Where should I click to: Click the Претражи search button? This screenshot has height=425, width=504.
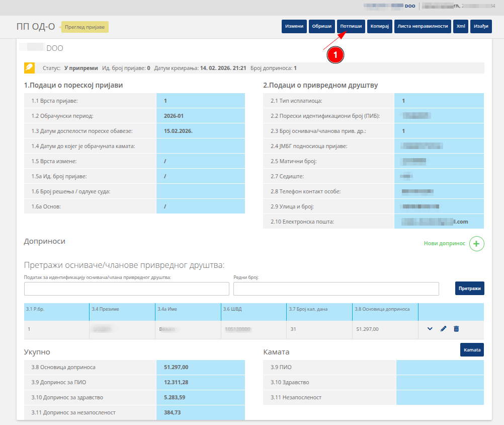click(469, 289)
